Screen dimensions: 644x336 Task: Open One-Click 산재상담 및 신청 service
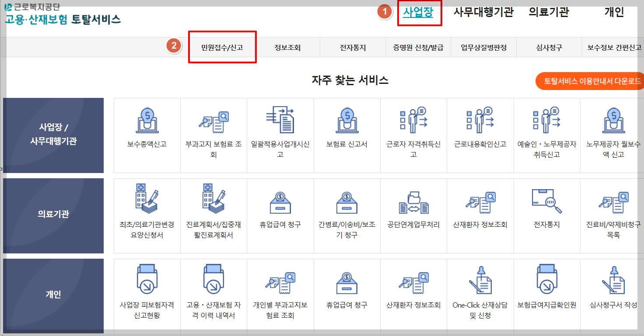[x=480, y=291]
